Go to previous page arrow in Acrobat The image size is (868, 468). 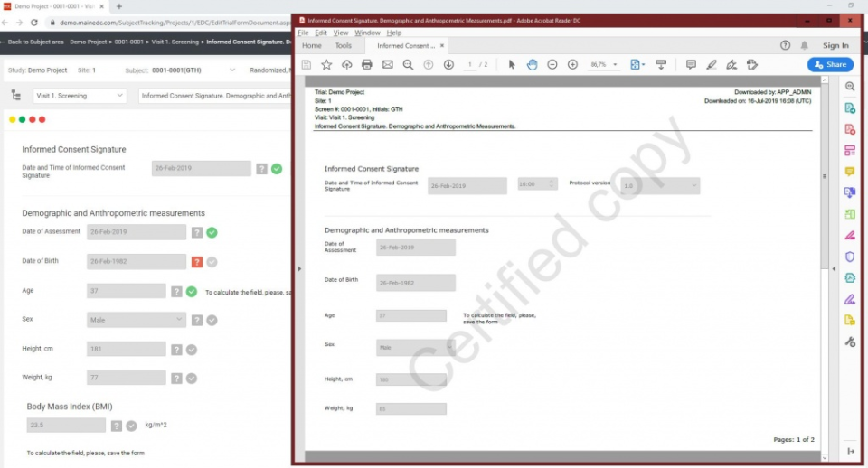click(x=429, y=65)
